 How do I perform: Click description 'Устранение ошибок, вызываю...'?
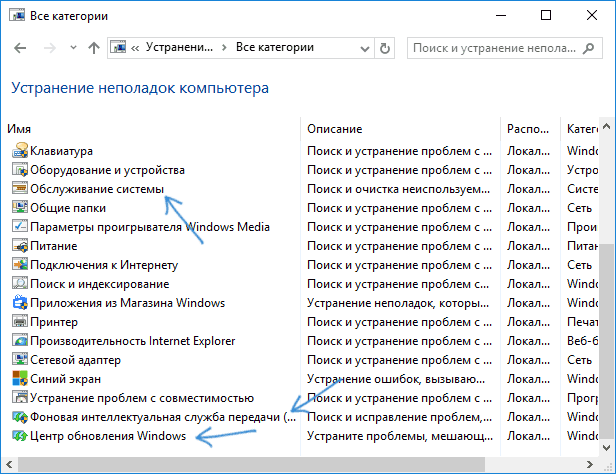[396, 379]
